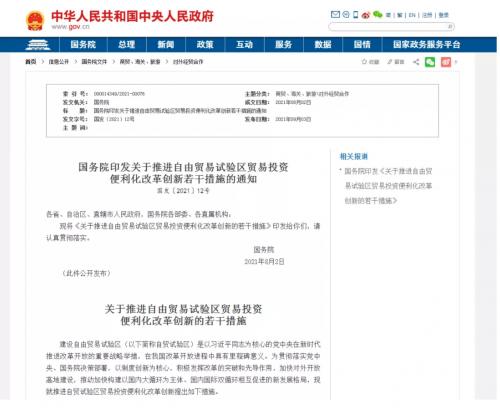
Task: Click the 发布日期 date value in the info box
Action: point(293,119)
